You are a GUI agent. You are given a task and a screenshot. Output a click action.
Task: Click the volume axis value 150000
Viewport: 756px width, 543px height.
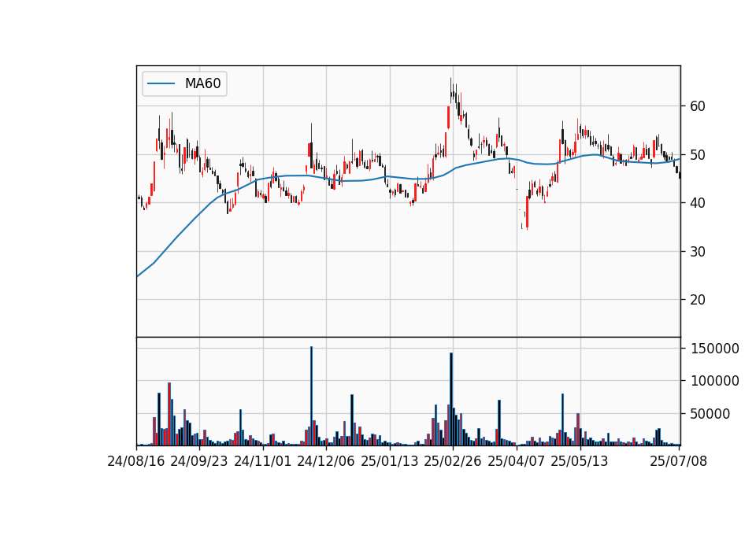[x=715, y=349]
